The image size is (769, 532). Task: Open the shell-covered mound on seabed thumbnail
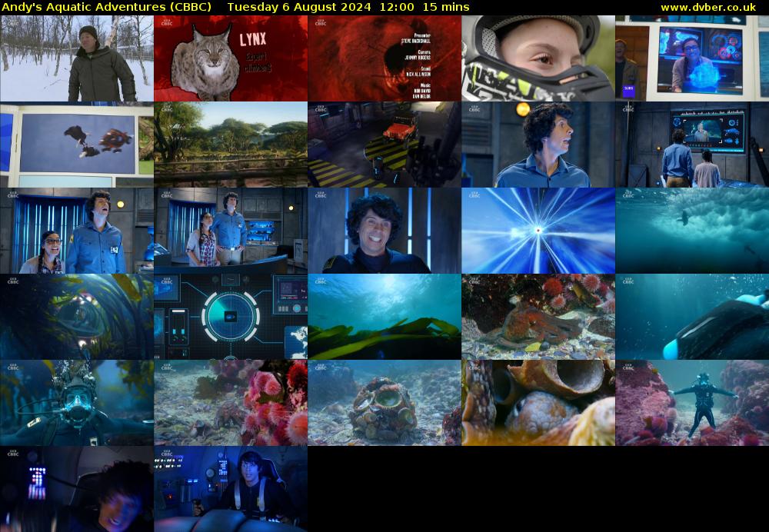tap(384, 403)
